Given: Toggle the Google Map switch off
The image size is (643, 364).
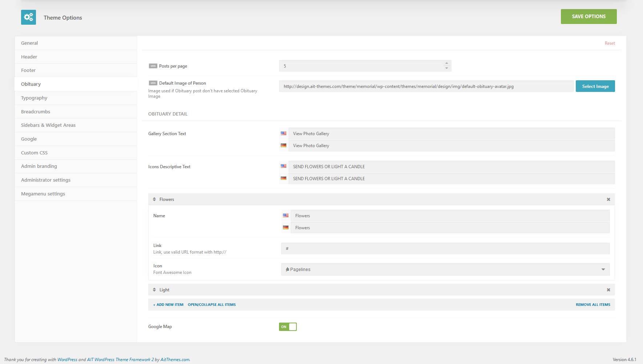Looking at the screenshot, I should [x=288, y=327].
